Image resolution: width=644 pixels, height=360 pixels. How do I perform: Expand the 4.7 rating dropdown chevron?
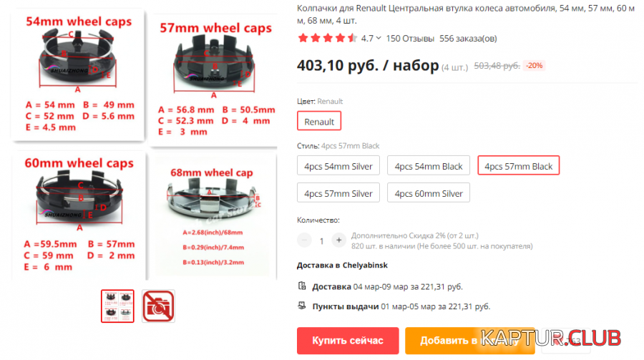379,38
